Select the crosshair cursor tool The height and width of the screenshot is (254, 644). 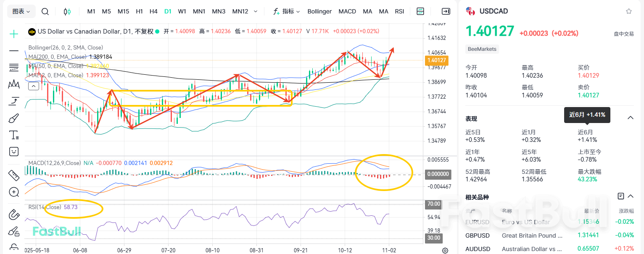14,34
